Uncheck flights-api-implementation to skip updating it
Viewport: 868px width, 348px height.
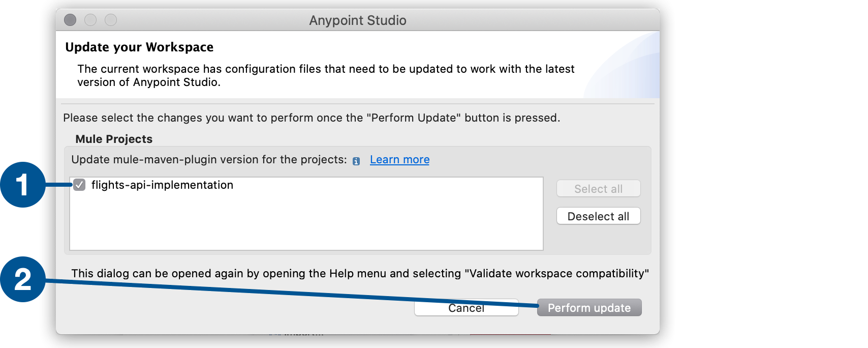80,185
